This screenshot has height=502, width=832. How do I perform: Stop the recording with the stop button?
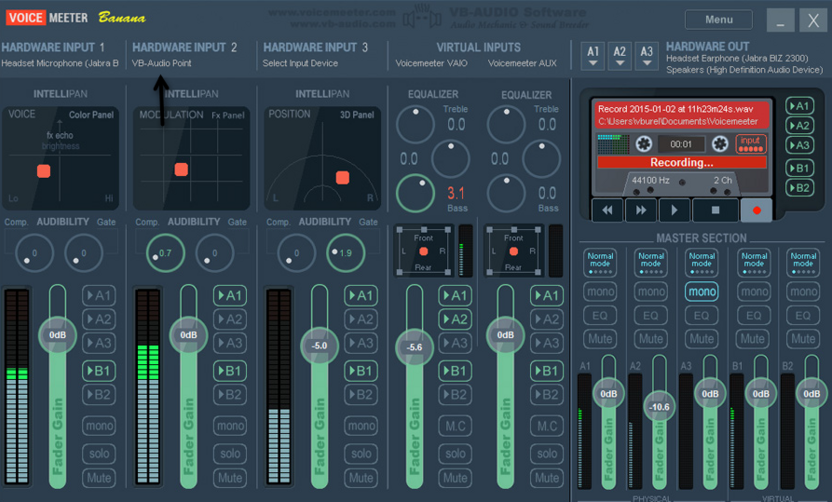coord(715,210)
